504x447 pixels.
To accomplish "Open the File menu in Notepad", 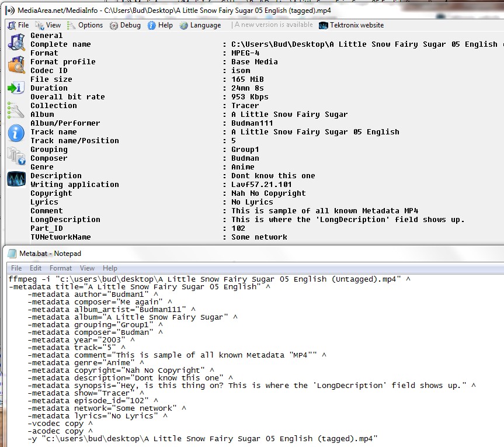I will click(16, 268).
